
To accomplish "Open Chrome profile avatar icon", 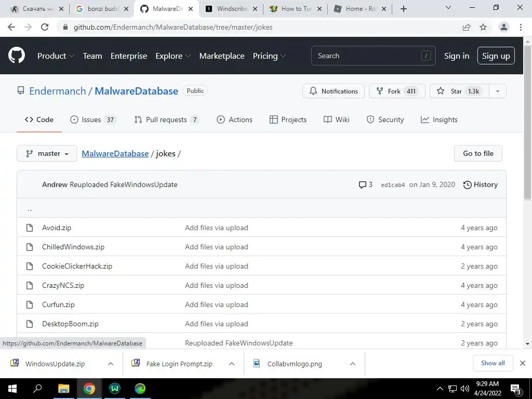I will pyautogui.click(x=504, y=27).
